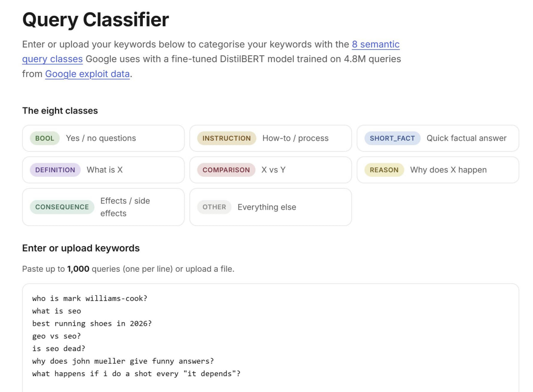Click the "who is mark williams-cook?" query line
This screenshot has height=392, width=533.
click(x=90, y=298)
